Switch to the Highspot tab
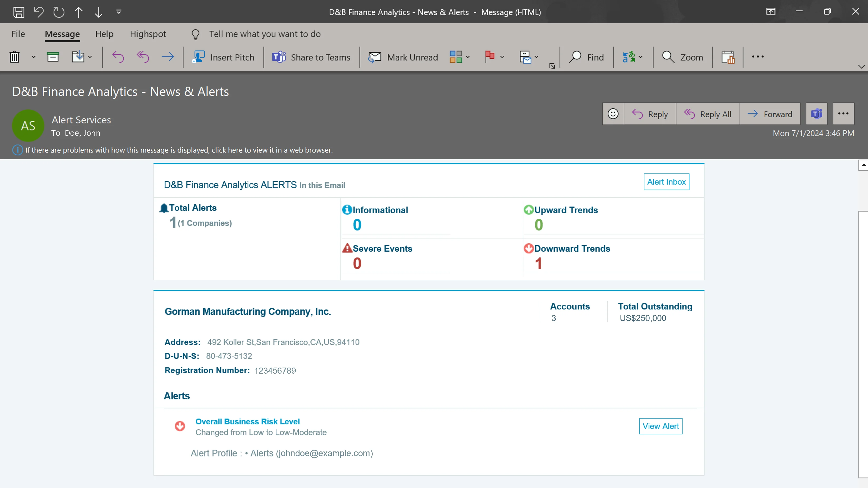This screenshot has width=868, height=488. 148,34
